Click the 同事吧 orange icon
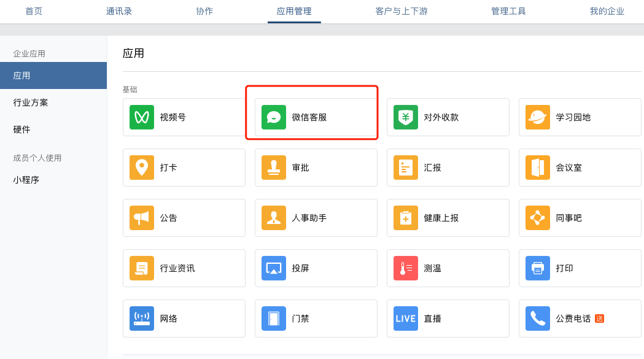 coord(538,218)
